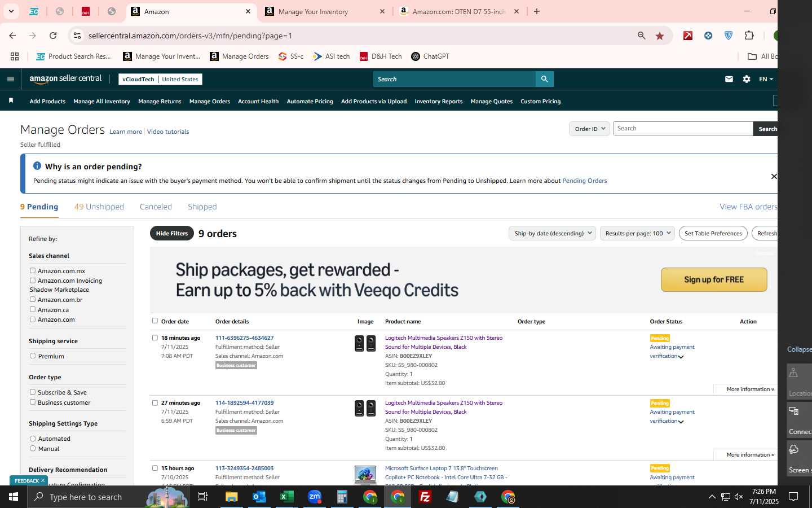Click Logitech speakers thumbnail of first order
Viewport: 812px width, 508px height.
[365, 343]
